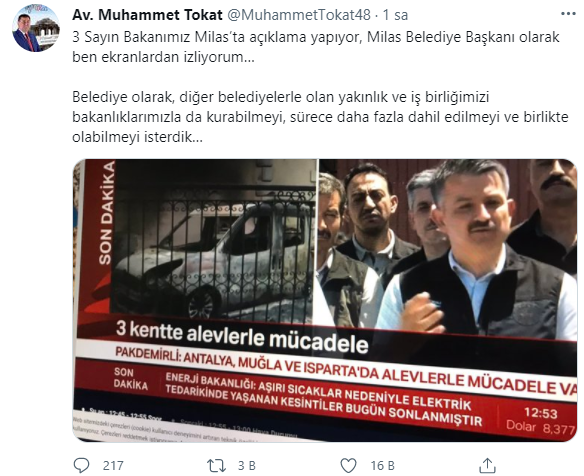Screen dimensions: 584x476
Task: Click the '1 sa' tweet timestamp
Action: (395, 15)
